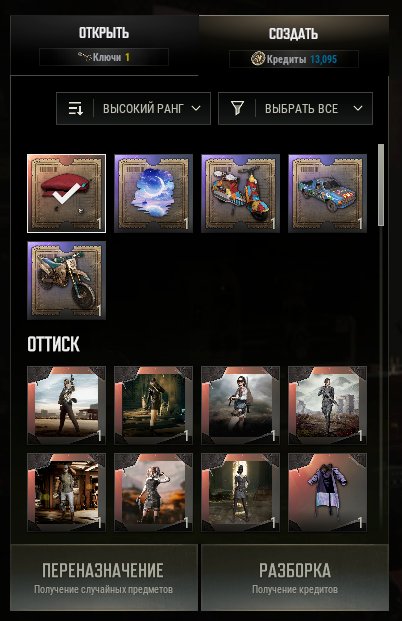Image resolution: width=402 pixels, height=621 pixels.
Task: Click the inventory vertical scrollbar
Action: [381, 185]
